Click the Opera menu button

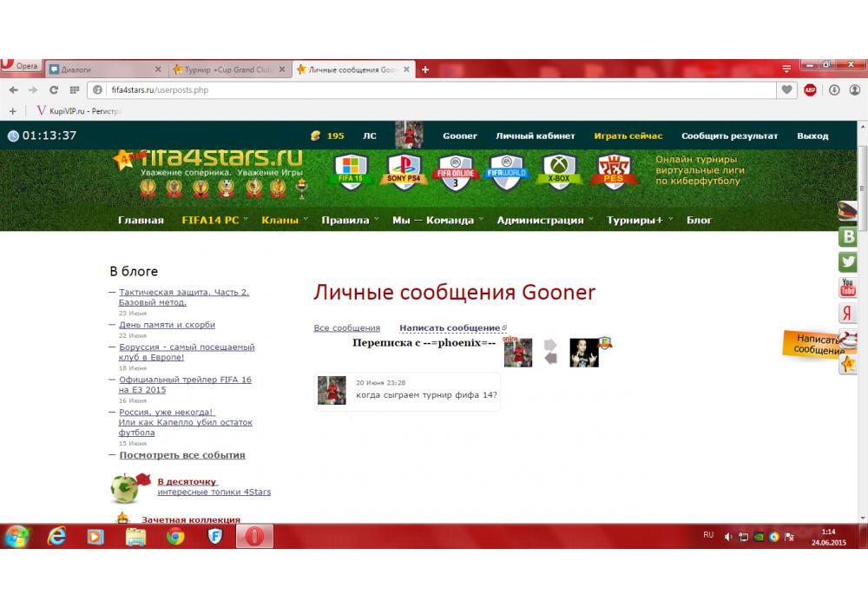pos(21,65)
